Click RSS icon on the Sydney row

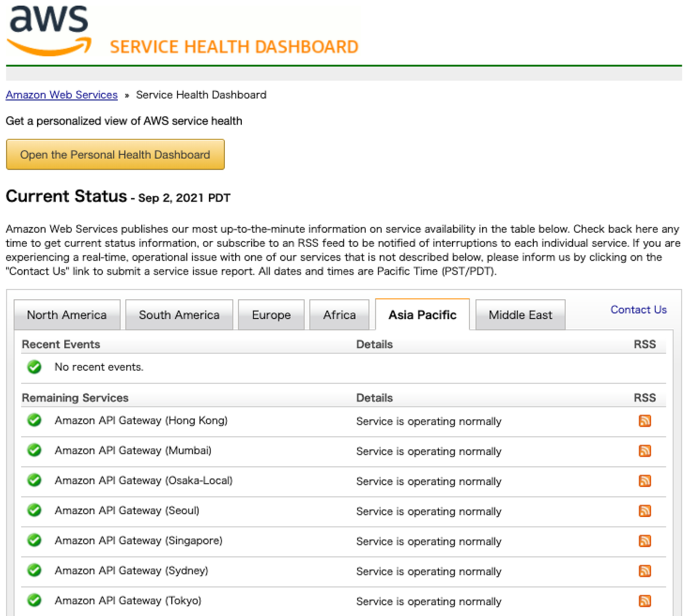tap(644, 571)
